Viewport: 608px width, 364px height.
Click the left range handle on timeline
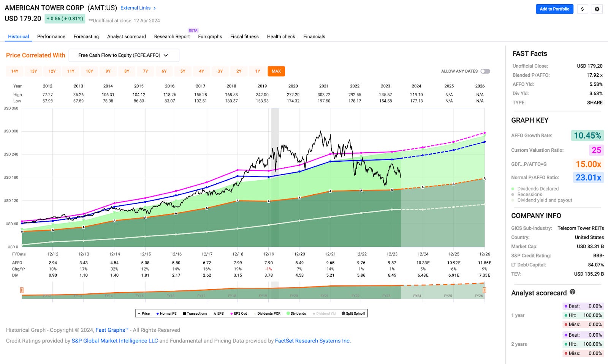tap(22, 290)
